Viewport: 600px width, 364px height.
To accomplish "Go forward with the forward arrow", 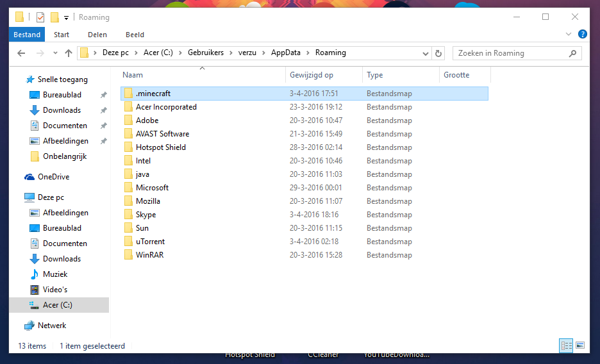I will (x=40, y=53).
